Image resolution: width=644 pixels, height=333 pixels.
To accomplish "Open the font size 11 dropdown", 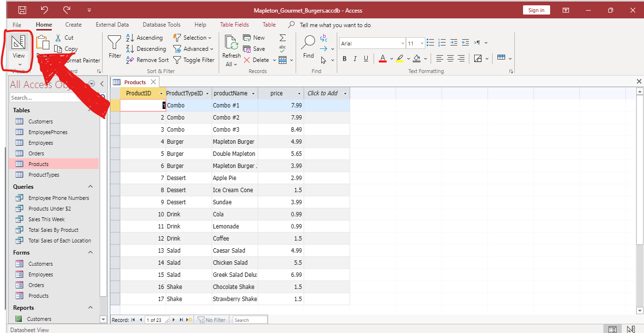I will pos(422,44).
